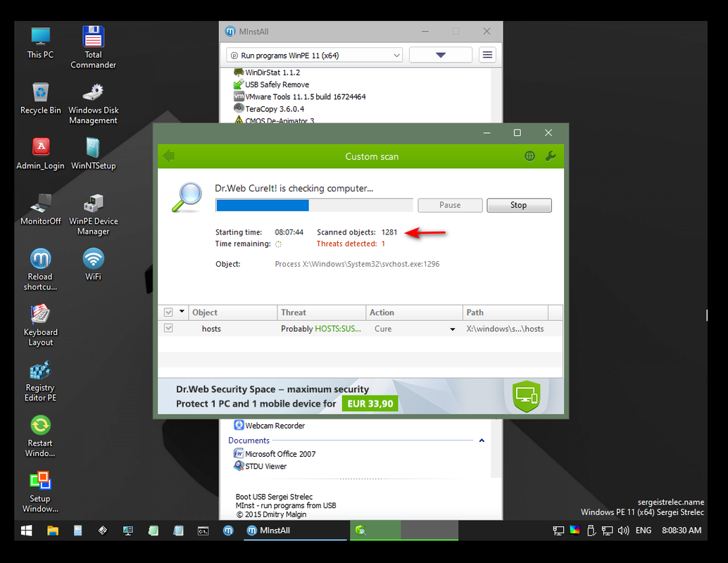Image resolution: width=728 pixels, height=563 pixels.
Task: Open the Cure action dropdown for hosts
Action: coord(452,329)
